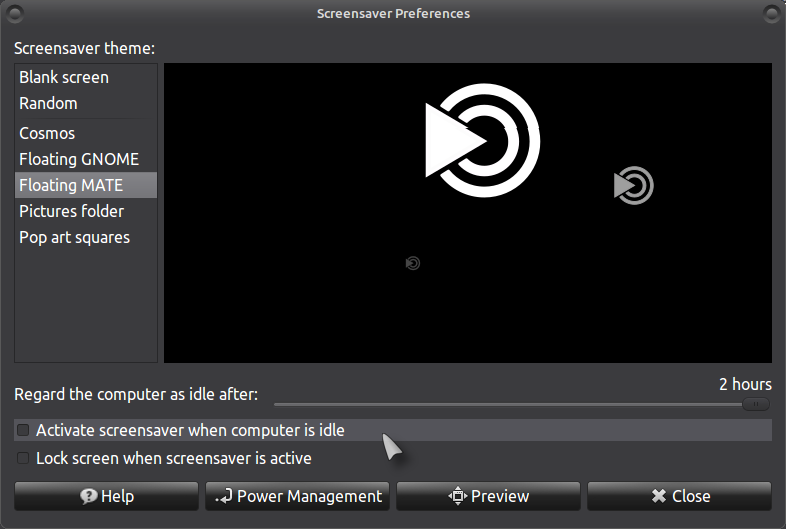Click the idle time slider handle

pyautogui.click(x=755, y=404)
